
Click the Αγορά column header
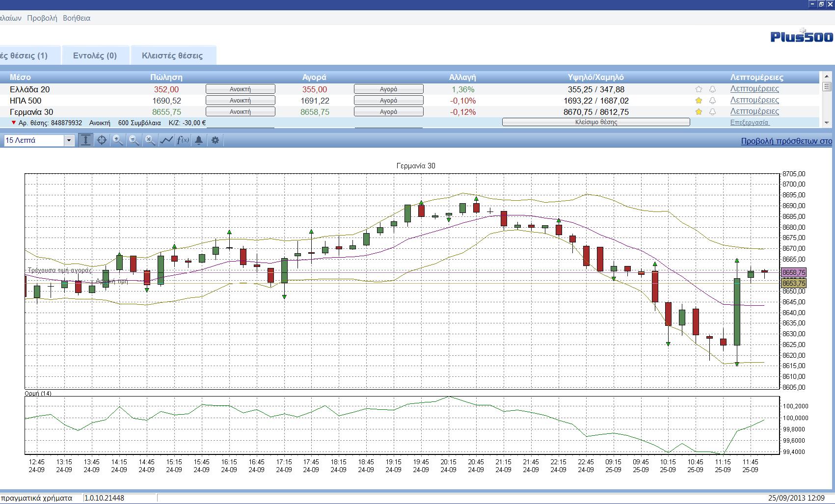[314, 77]
